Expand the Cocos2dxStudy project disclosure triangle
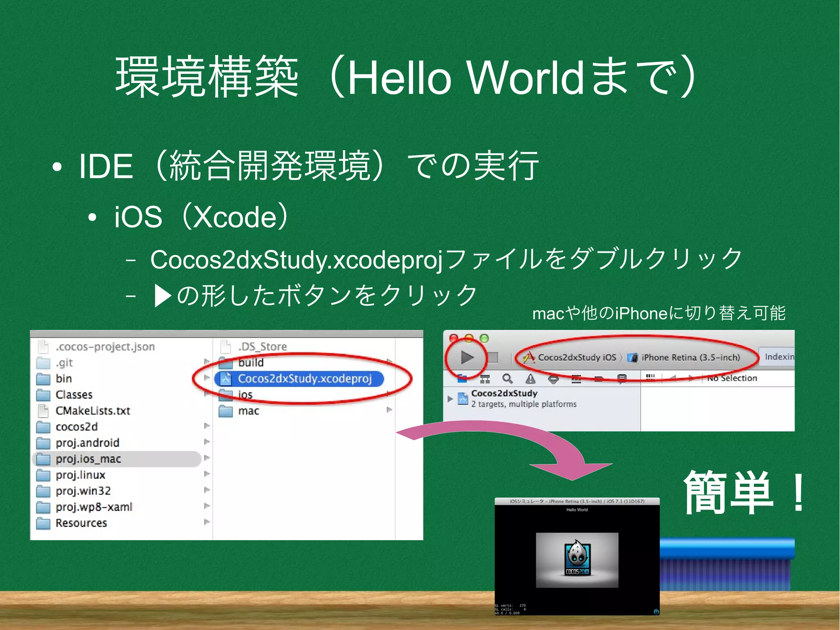This screenshot has width=840, height=630. [450, 399]
